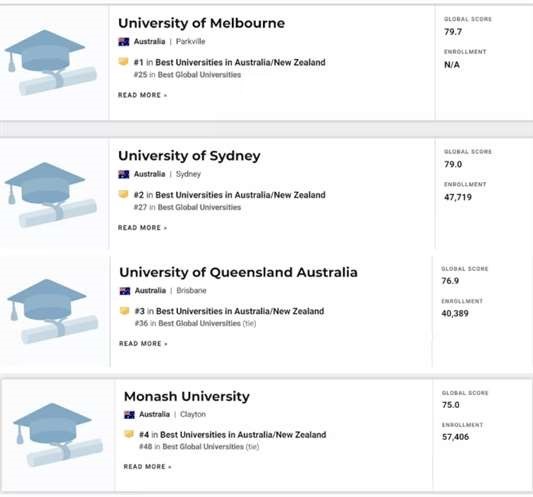
Task: Open the University of Melbourne title link
Action: coord(202,23)
